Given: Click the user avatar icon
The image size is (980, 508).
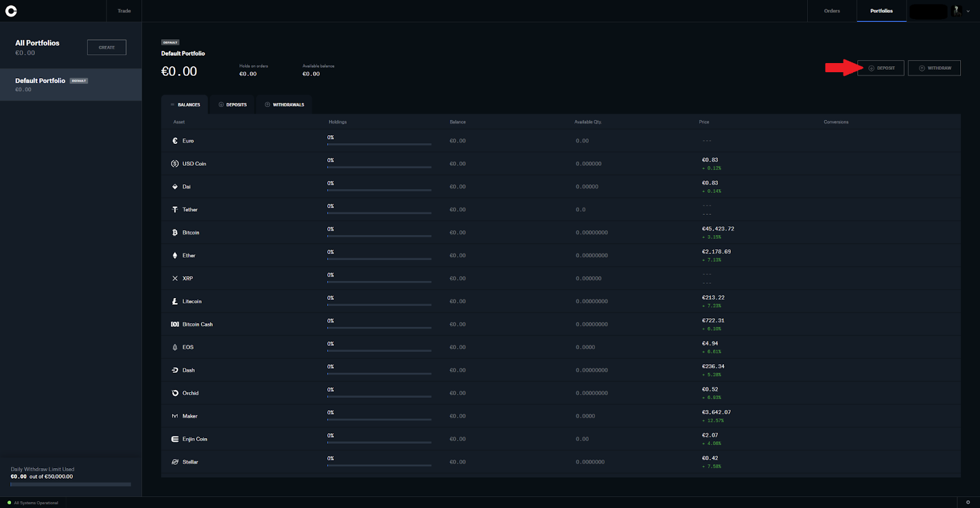Looking at the screenshot, I should 957,10.
